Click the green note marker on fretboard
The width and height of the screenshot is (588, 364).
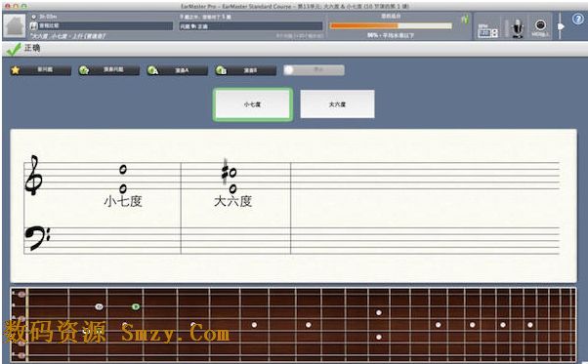click(x=136, y=306)
